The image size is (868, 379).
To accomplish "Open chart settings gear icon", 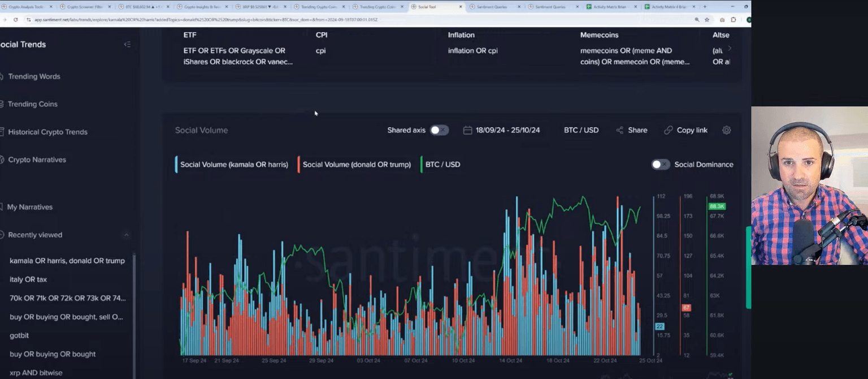I will (726, 130).
